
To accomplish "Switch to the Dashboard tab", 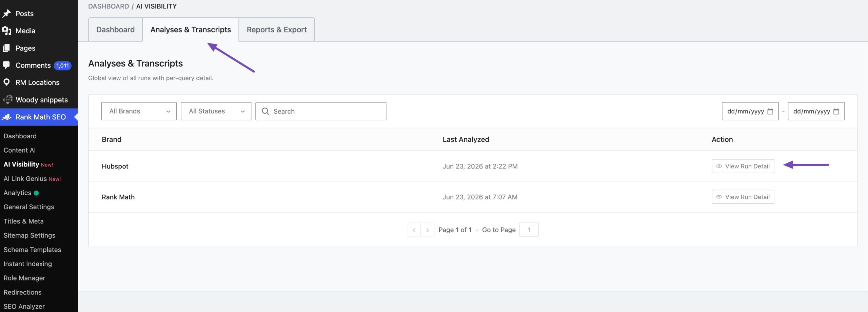I will [115, 30].
